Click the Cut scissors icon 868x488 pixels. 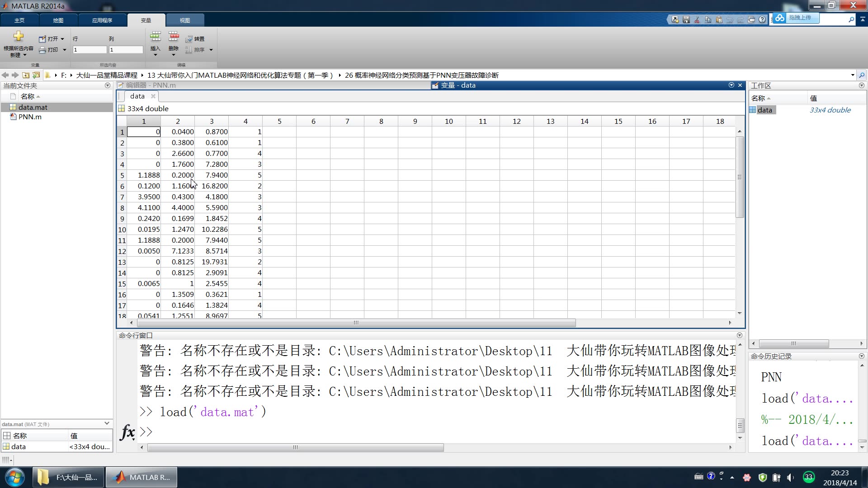coord(697,19)
